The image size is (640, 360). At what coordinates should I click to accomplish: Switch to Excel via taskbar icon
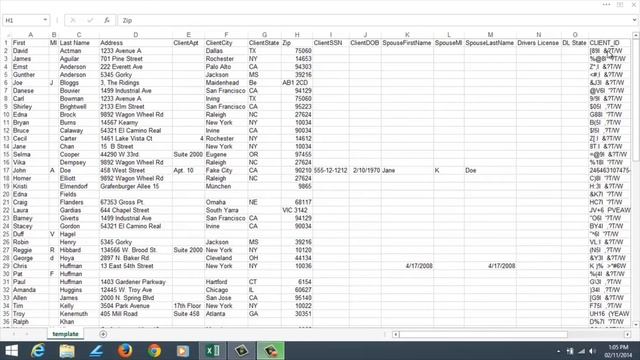[212, 351]
